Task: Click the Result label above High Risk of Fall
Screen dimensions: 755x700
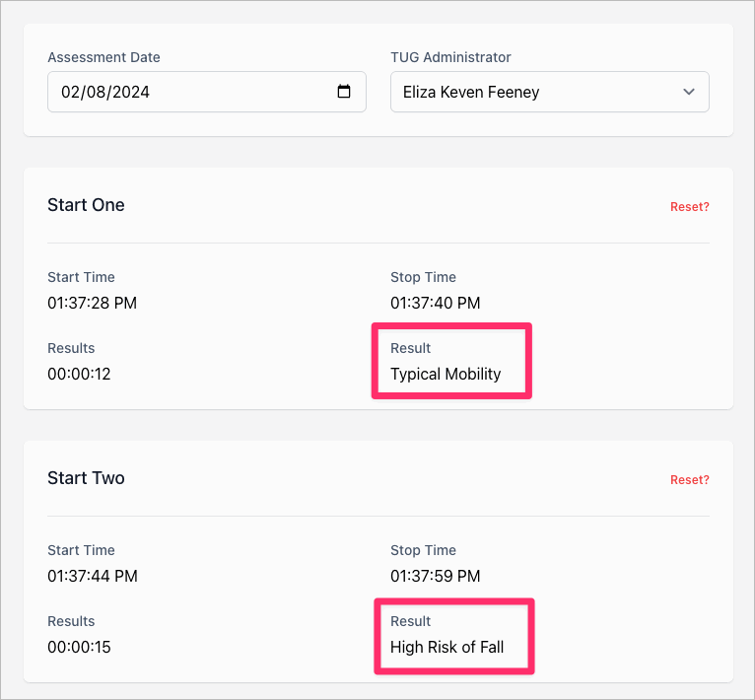Action: point(411,621)
